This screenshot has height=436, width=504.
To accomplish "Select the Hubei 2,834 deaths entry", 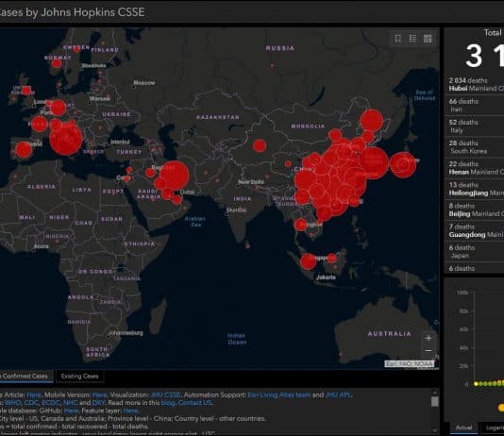I will tap(475, 84).
